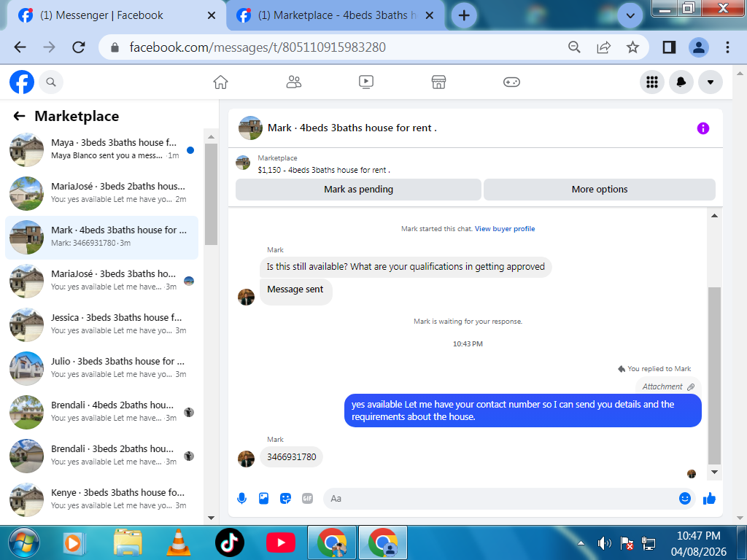Open emoji picker in message box
747x560 pixels.
coord(684,499)
